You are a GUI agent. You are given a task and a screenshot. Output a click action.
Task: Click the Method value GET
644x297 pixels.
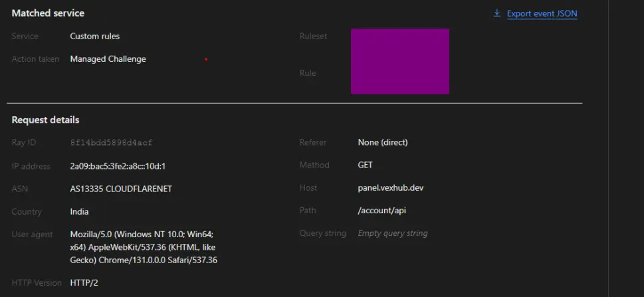coord(366,165)
